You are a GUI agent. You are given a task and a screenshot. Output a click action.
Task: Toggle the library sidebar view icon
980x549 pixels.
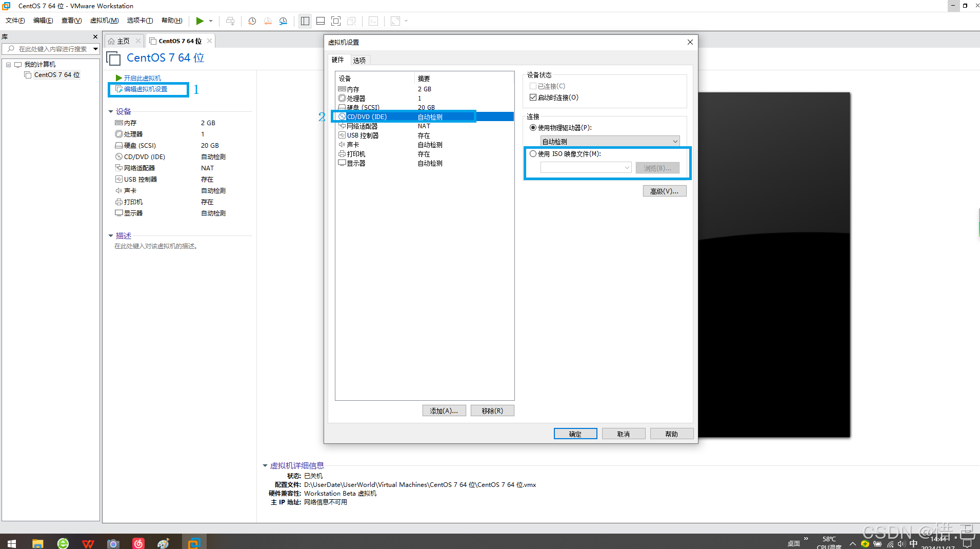coord(305,21)
